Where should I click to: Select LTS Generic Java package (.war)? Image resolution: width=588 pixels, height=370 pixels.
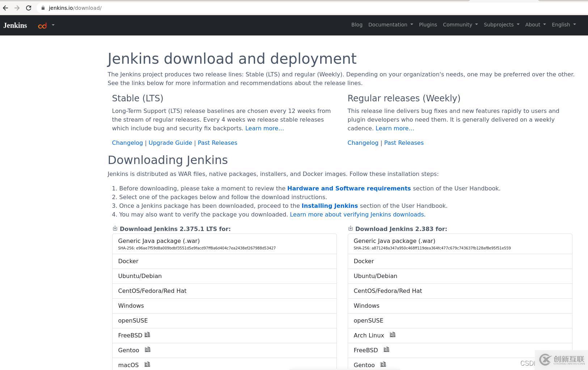159,241
